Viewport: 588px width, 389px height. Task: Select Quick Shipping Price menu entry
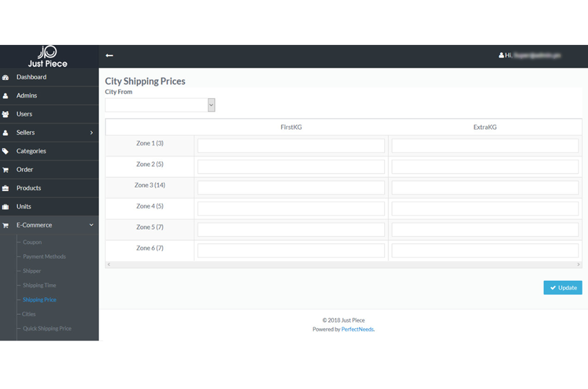click(47, 329)
